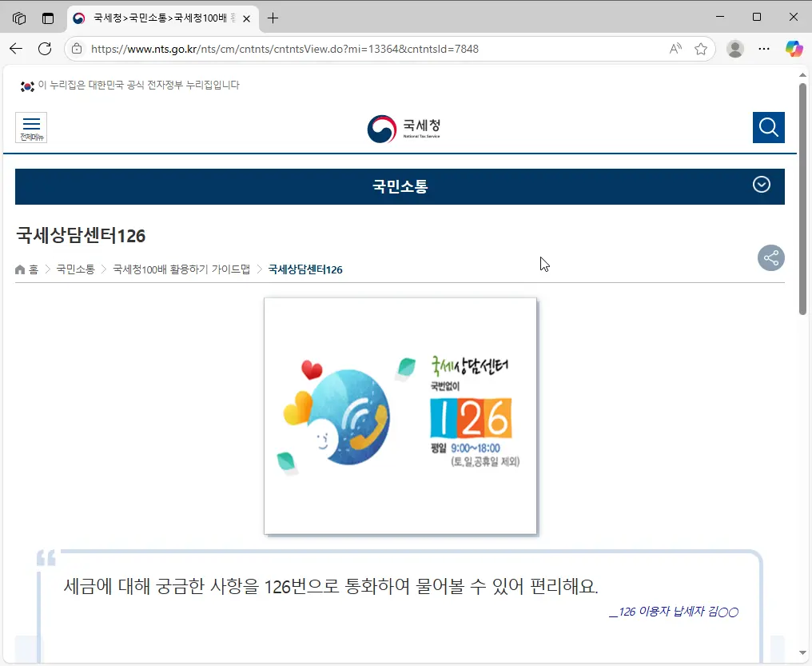Add this page to favorites
Screen dimensions: 812x666
[701, 49]
